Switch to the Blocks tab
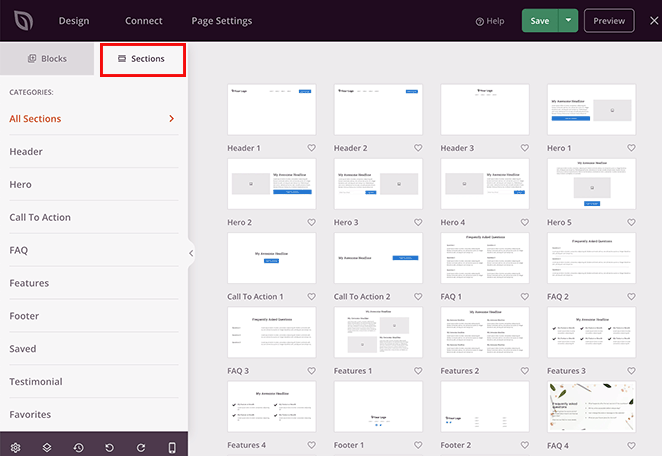Screen dimensions: 662x456 point(47,59)
